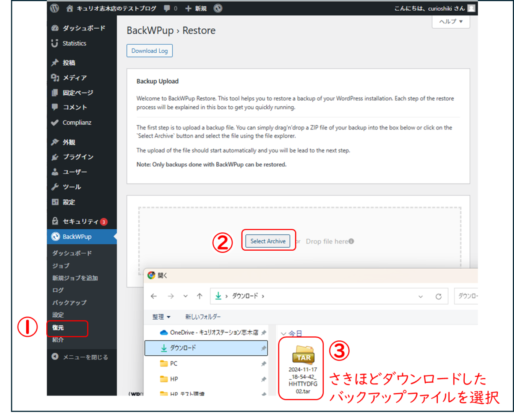Open 固定ページ icon in sidebar
This screenshot has width=514, height=420.
pyautogui.click(x=55, y=93)
